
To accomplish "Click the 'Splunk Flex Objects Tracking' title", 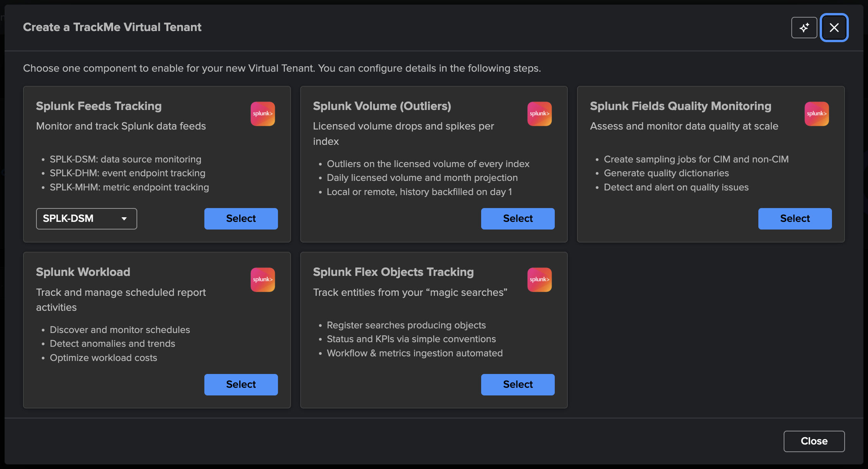I will [393, 272].
